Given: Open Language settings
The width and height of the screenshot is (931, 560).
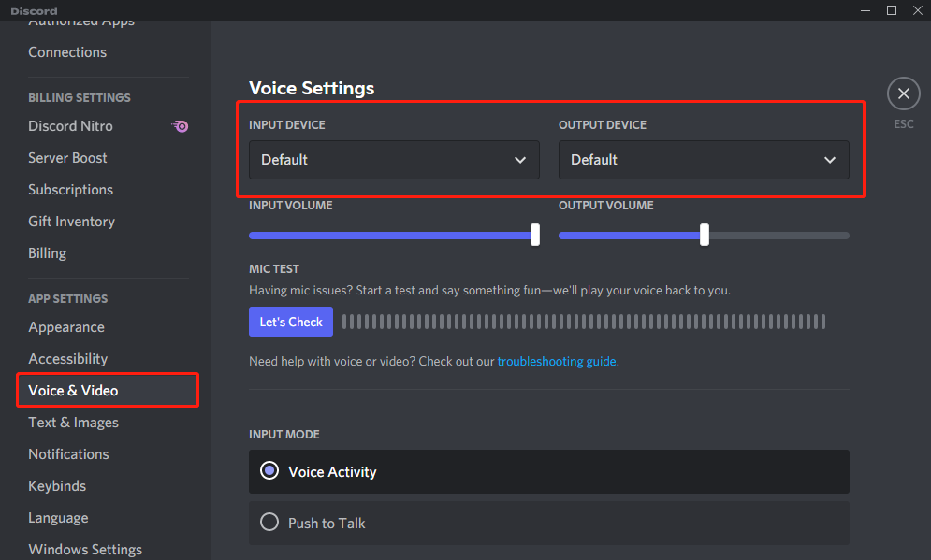Looking at the screenshot, I should point(58,518).
